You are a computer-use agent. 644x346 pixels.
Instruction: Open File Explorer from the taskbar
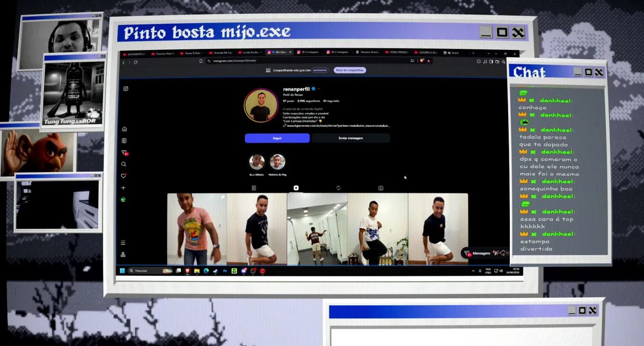(197, 271)
